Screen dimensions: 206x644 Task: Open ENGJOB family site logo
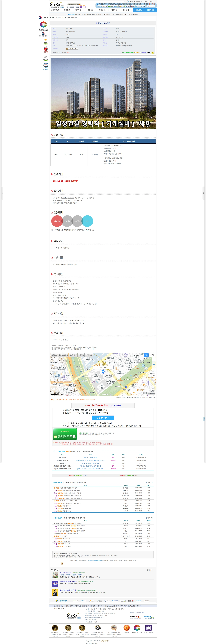tap(149, 617)
